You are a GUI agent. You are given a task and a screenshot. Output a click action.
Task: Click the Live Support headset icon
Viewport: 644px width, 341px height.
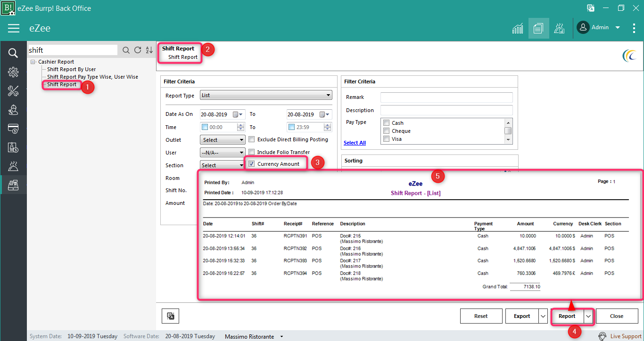pyautogui.click(x=603, y=336)
